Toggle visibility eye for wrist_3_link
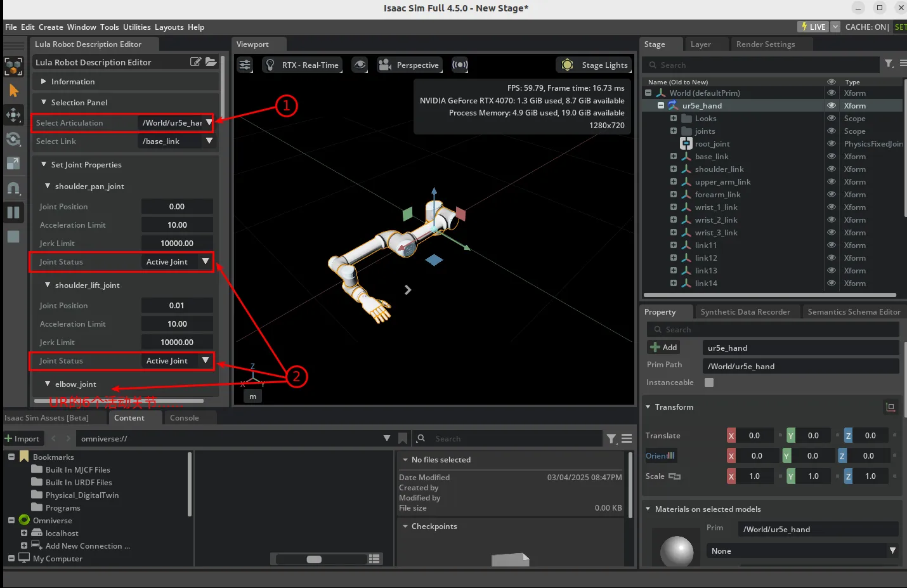907x588 pixels. click(x=831, y=232)
